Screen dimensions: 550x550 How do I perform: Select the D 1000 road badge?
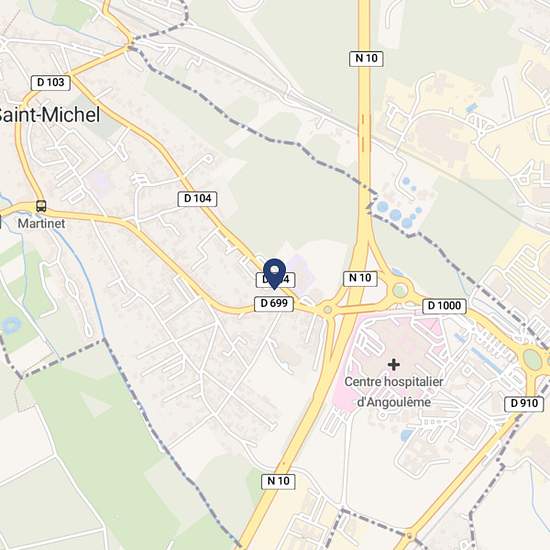pos(444,306)
